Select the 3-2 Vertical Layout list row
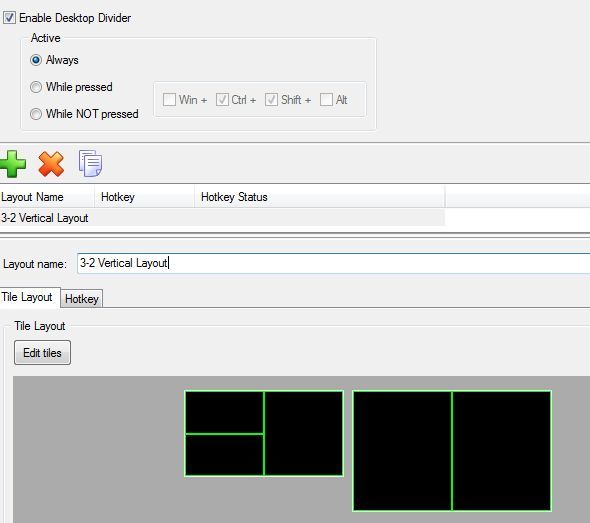The width and height of the screenshot is (590, 523). click(222, 218)
